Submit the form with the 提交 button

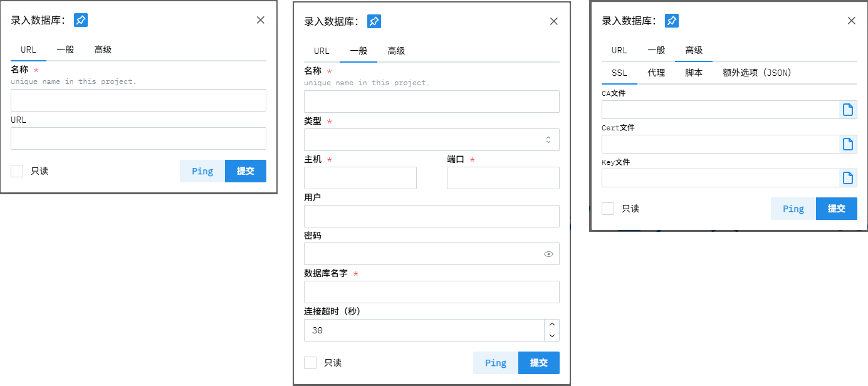(837, 209)
